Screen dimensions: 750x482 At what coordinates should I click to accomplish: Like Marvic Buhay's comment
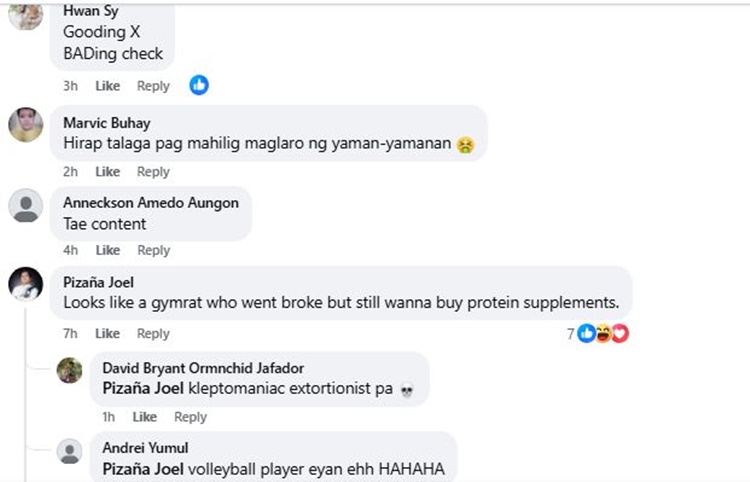coord(107,172)
